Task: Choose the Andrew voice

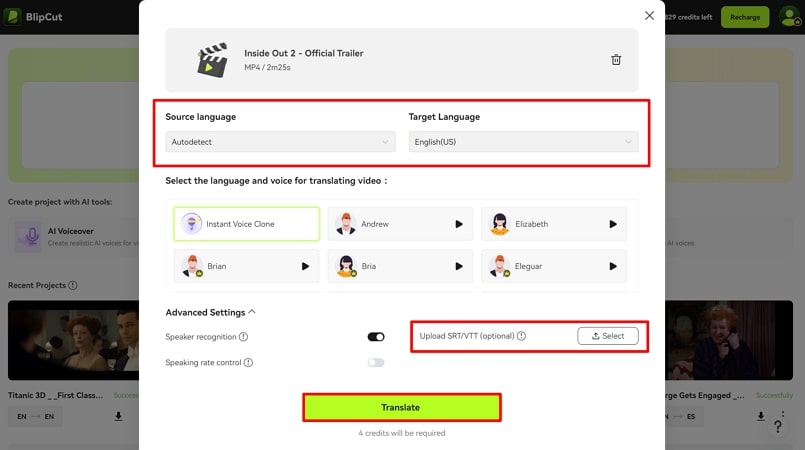Action: click(x=400, y=224)
